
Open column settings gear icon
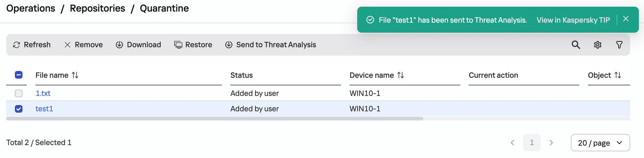click(x=598, y=45)
